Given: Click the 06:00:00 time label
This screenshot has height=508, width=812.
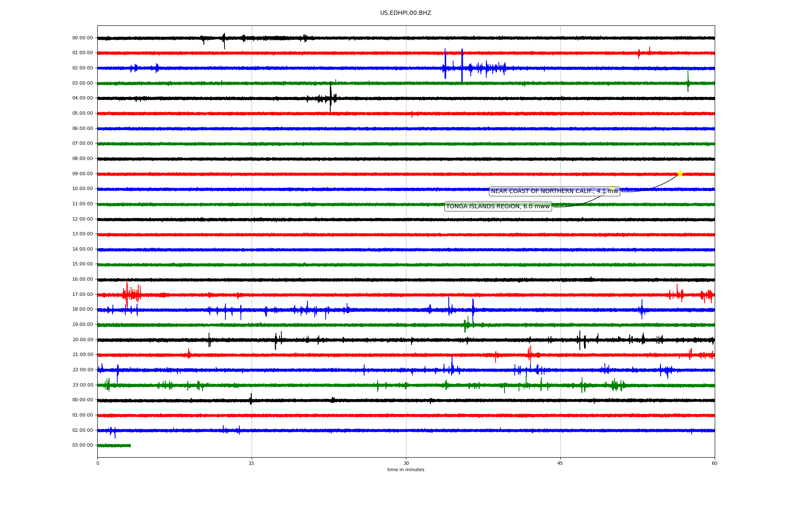Looking at the screenshot, I should pyautogui.click(x=82, y=129).
